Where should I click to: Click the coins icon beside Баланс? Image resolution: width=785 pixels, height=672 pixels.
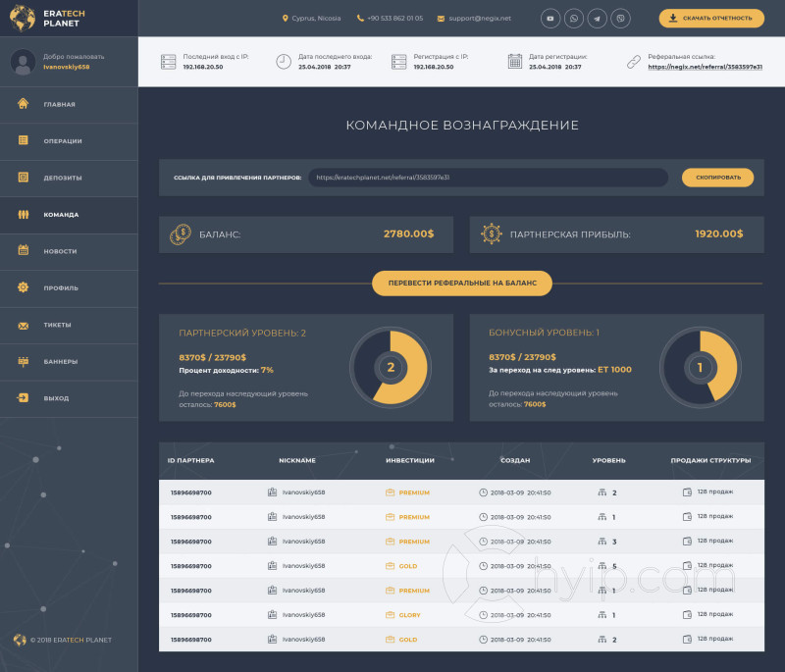[x=181, y=234]
